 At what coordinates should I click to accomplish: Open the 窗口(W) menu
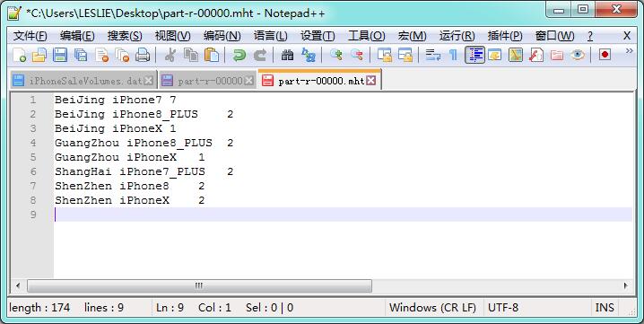(x=554, y=36)
